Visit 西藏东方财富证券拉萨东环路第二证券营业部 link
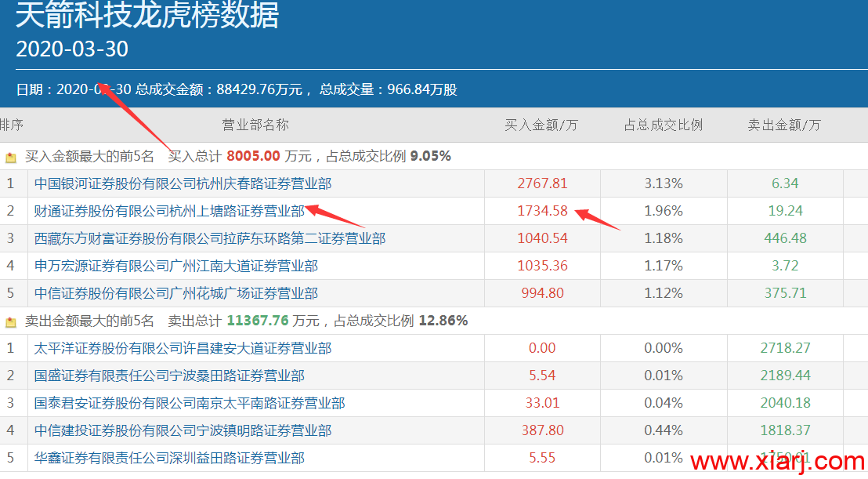Viewport: 868px width, 479px height. coord(210,238)
